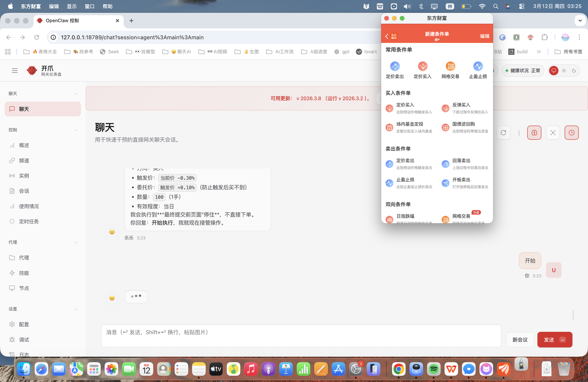
Task: Collapse the 代理 sidebar section
Action: (76, 242)
